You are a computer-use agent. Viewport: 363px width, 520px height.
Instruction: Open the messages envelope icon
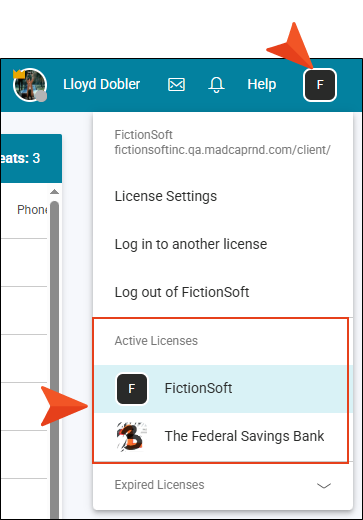176,85
